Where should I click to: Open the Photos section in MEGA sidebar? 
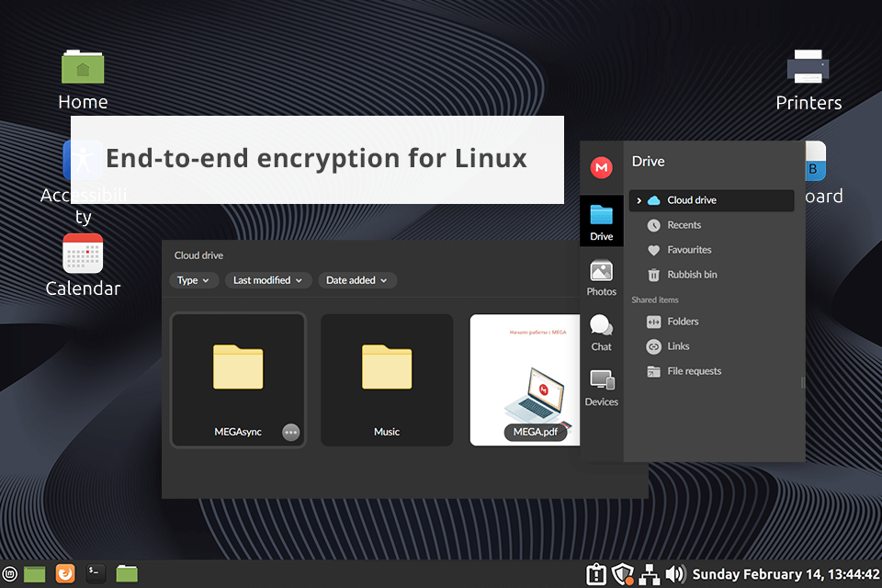601,277
